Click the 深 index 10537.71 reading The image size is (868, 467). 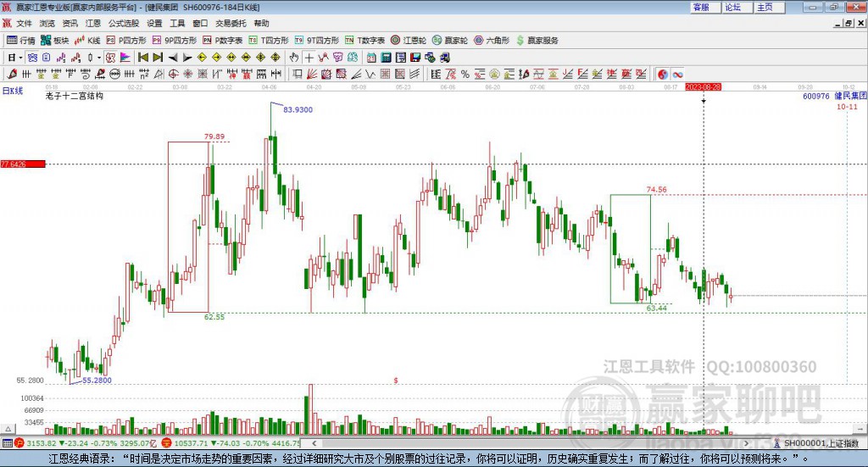pyautogui.click(x=192, y=443)
